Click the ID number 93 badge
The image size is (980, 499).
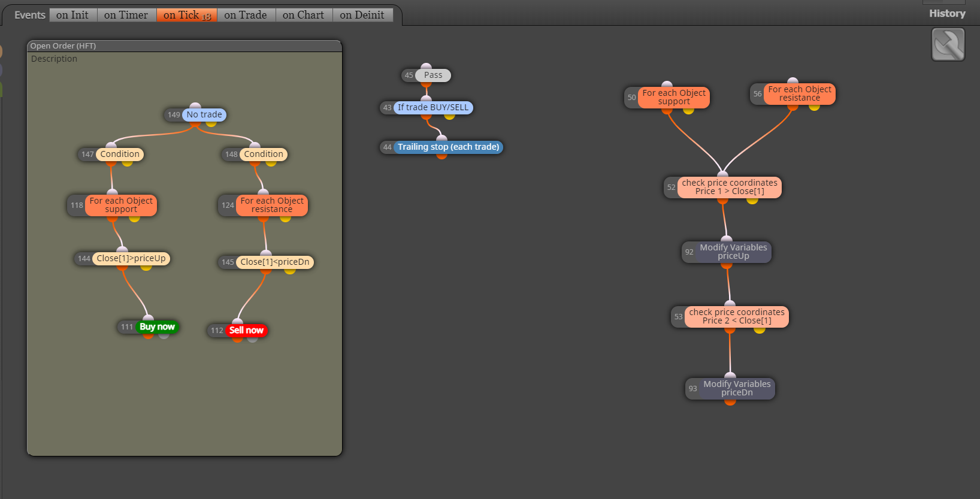pos(692,388)
